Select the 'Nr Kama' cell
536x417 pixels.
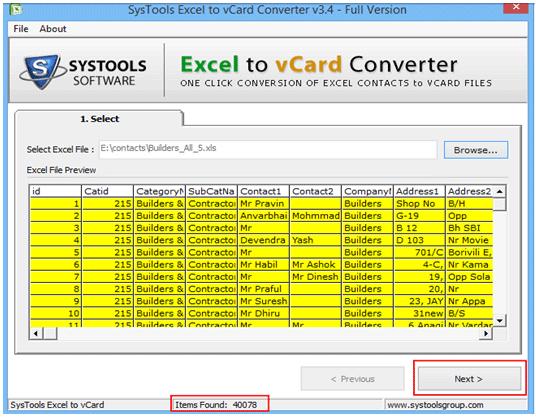click(469, 265)
